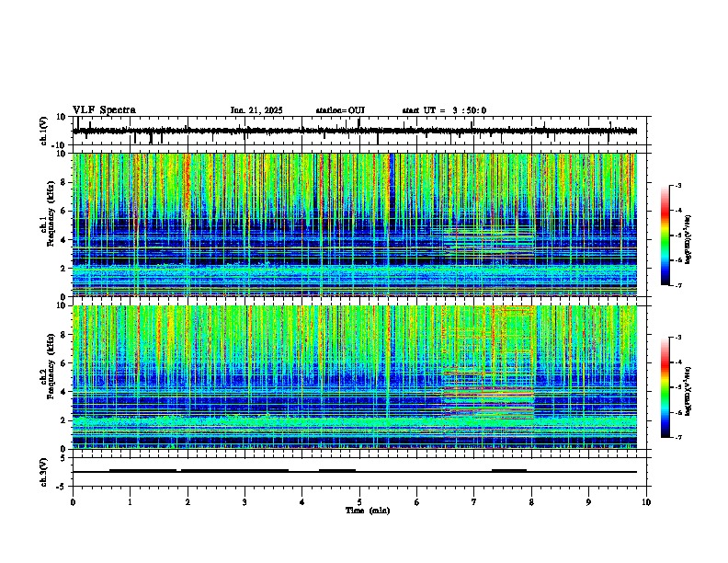The image size is (728, 563).
Task: Click the '-5' tick on ch.3(V) axis
Action: [63, 487]
